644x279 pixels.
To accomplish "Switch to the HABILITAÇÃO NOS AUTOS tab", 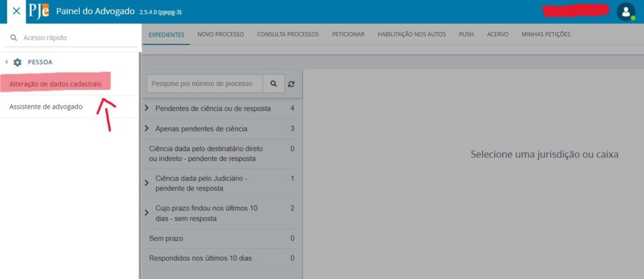I will [411, 35].
